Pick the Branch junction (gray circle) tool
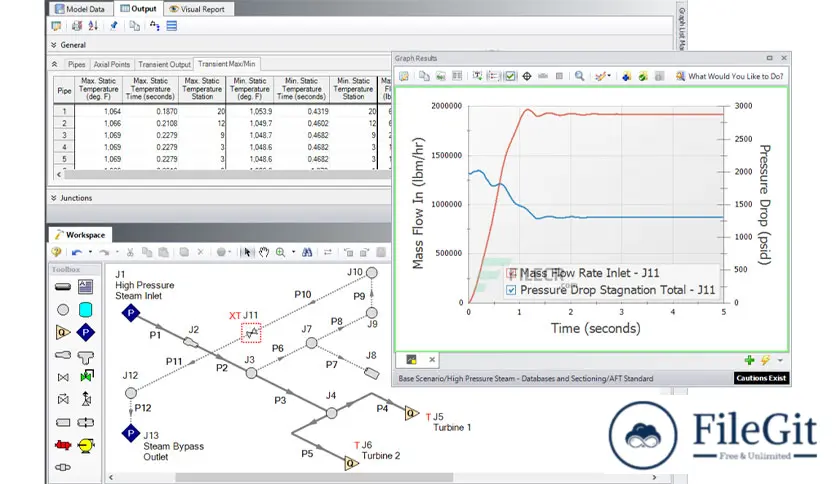 63,310
